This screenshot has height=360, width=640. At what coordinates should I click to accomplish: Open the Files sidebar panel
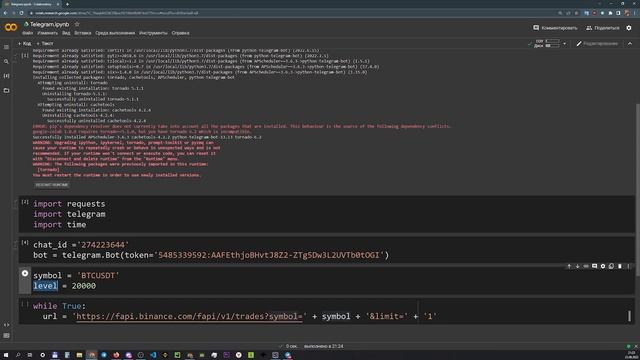pyautogui.click(x=6, y=90)
